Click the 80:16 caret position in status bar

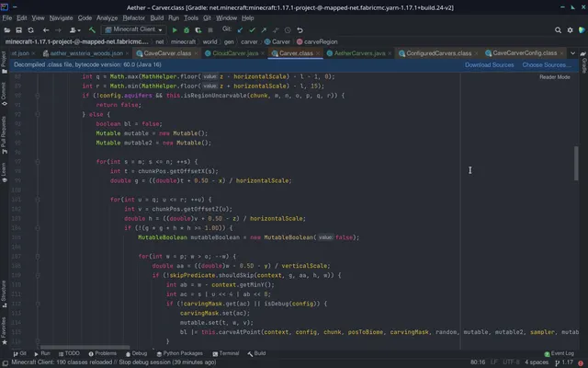coord(478,362)
